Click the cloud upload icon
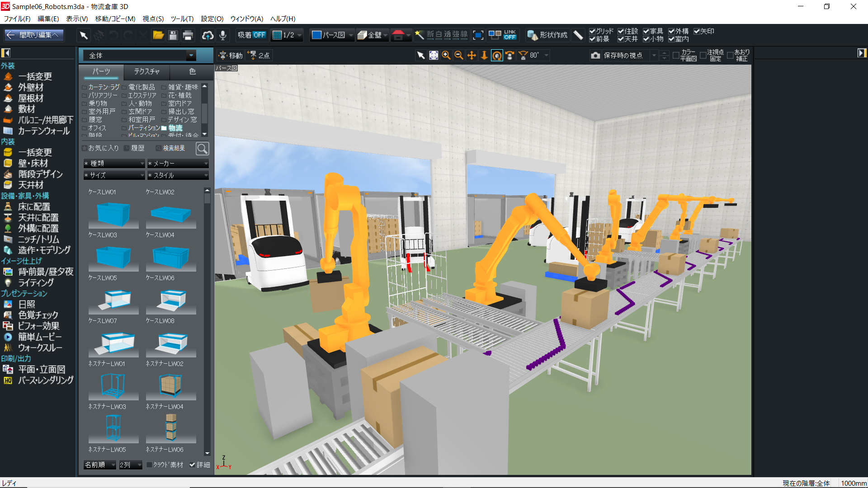868x488 pixels. 208,35
